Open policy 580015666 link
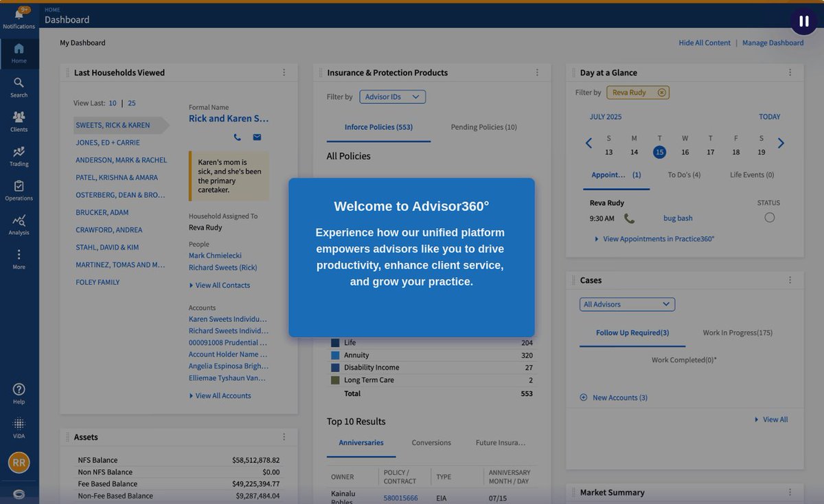Screen dimensions: 824x504 [400, 499]
